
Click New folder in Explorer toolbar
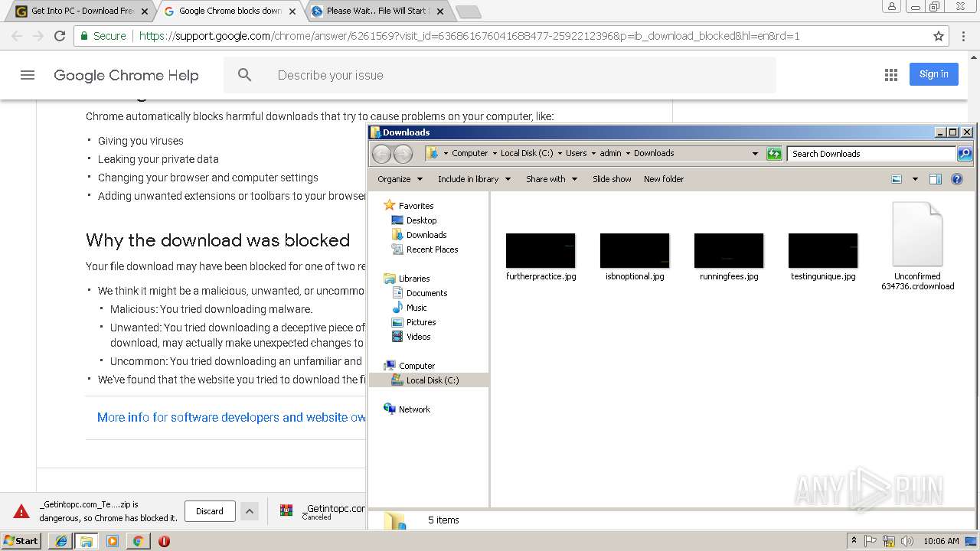click(664, 179)
